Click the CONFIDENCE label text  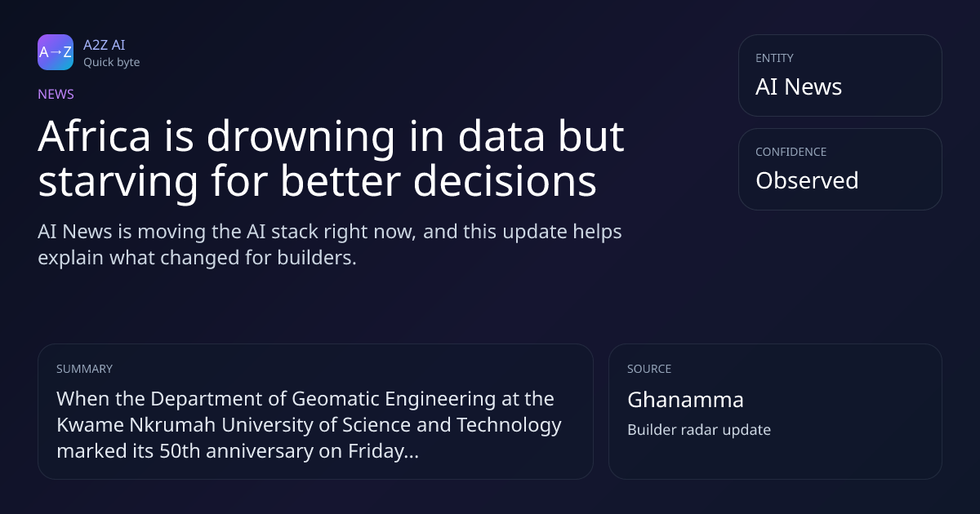coord(791,152)
